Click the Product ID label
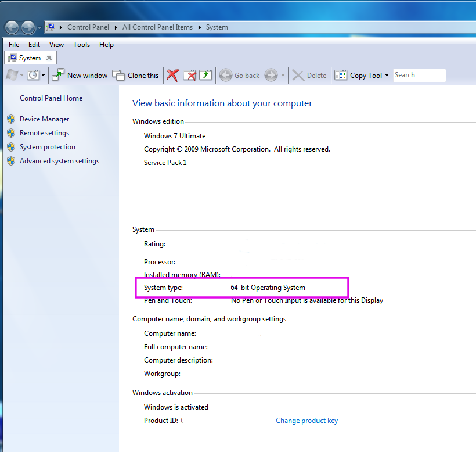 coord(161,421)
